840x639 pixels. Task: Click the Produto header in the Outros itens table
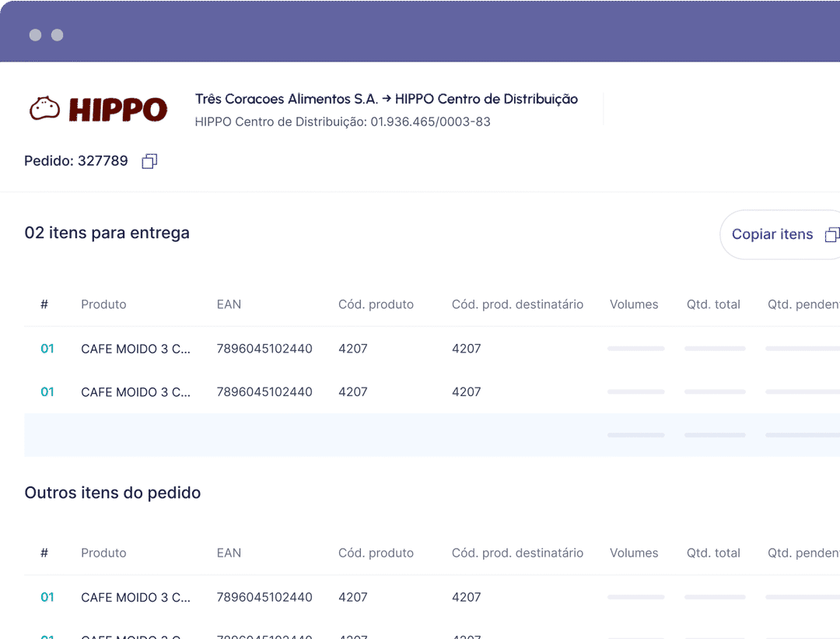pos(104,553)
